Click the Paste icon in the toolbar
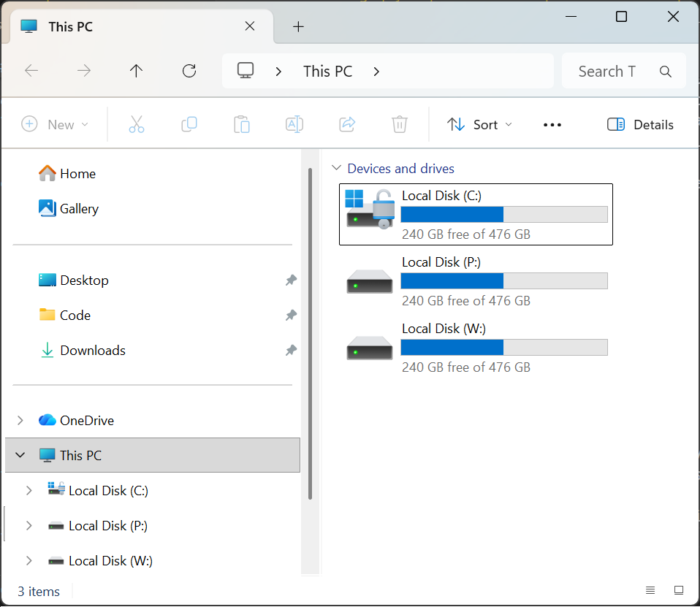The height and width of the screenshot is (607, 700). (x=242, y=124)
